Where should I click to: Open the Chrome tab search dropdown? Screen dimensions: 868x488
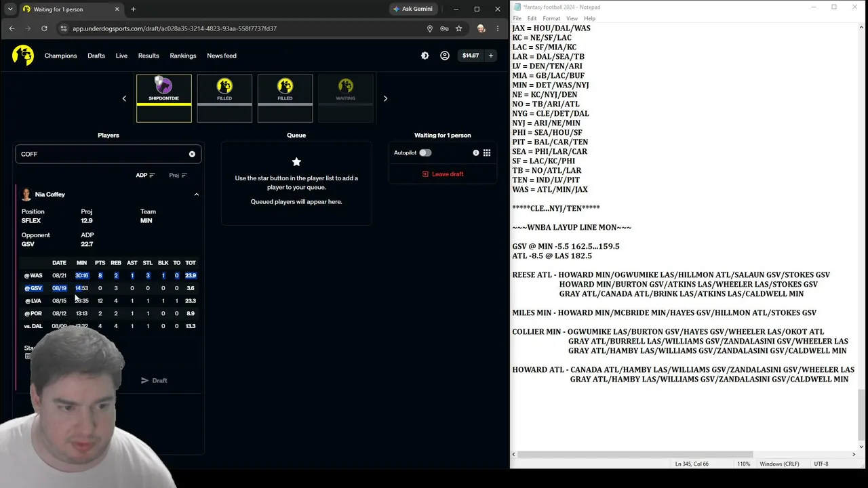pyautogui.click(x=9, y=9)
